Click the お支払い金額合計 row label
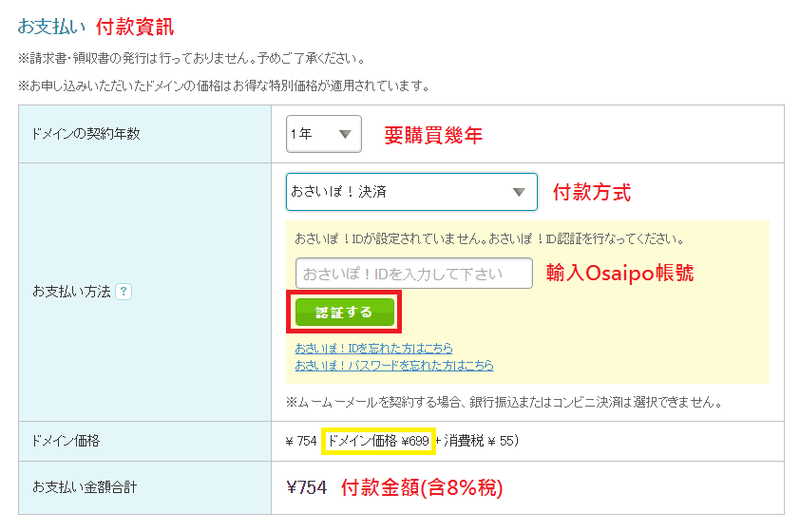The image size is (800, 532). point(85,487)
